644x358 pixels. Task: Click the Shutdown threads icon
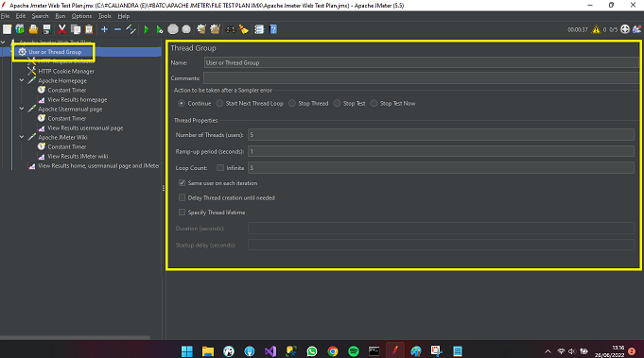point(186,29)
